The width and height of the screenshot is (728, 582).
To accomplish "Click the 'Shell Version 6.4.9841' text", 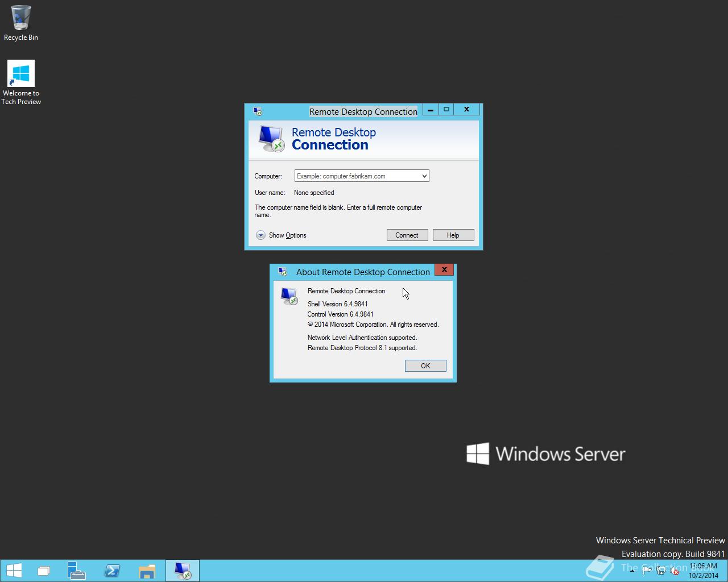I will coord(338,304).
